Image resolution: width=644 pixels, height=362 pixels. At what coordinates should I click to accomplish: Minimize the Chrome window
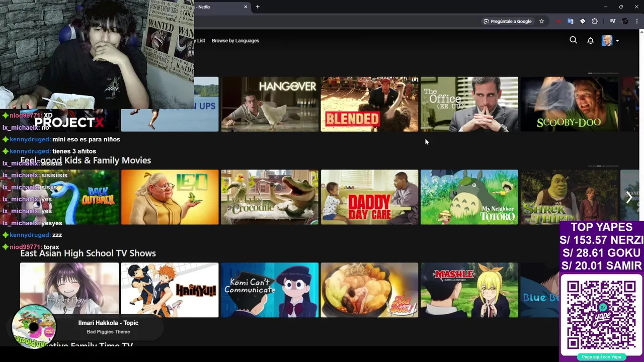click(x=605, y=7)
